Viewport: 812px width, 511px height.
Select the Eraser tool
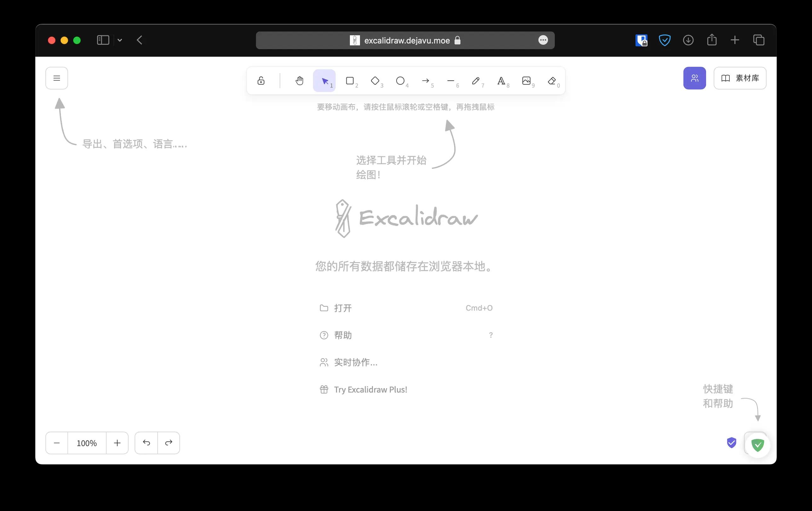pos(552,81)
